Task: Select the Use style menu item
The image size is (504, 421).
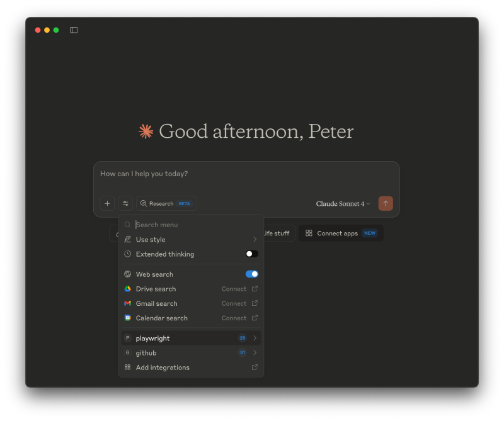Action: 191,239
